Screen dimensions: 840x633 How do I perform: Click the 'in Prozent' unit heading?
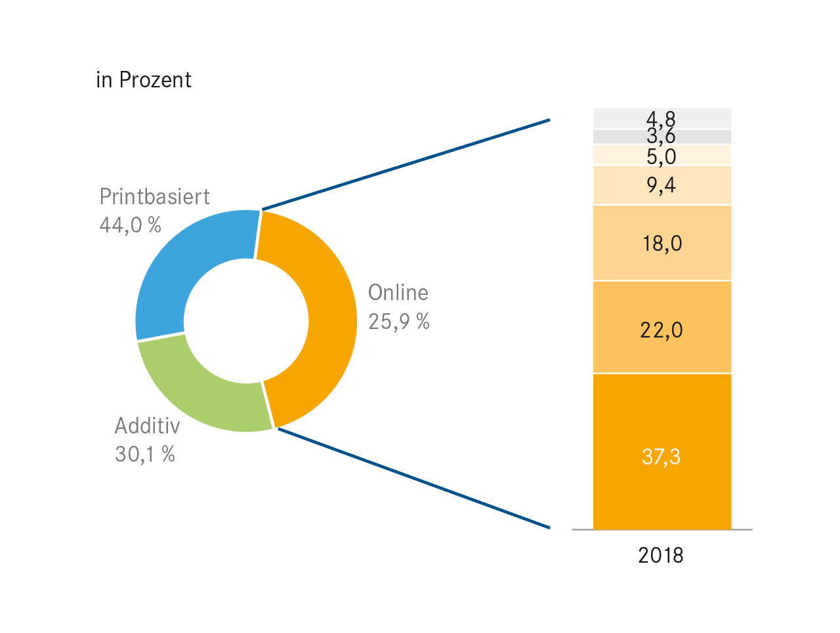click(144, 80)
